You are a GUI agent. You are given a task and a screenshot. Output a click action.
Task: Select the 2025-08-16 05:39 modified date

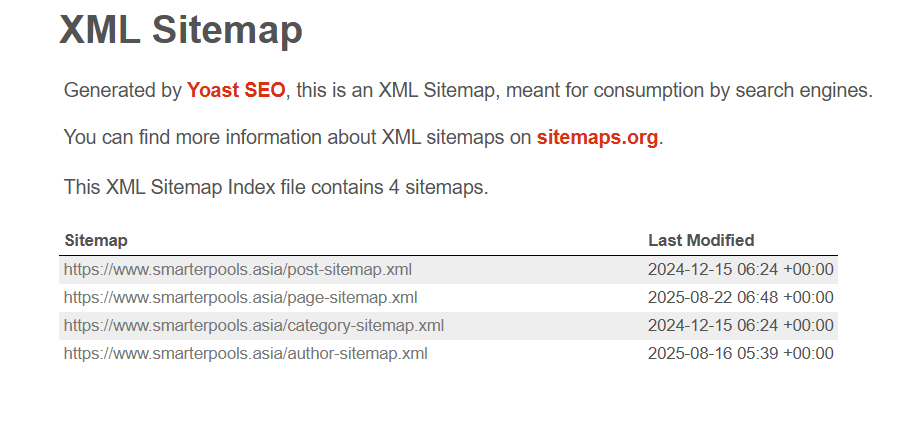[740, 353]
